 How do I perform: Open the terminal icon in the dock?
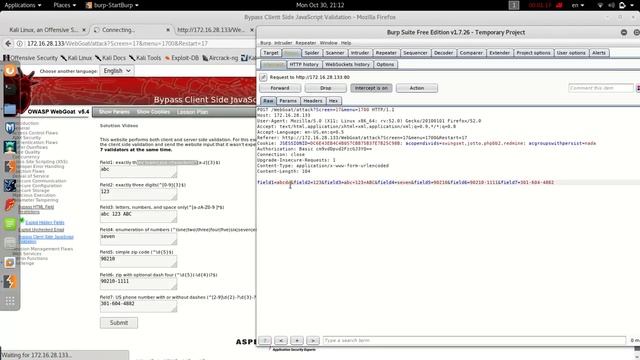[10, 89]
